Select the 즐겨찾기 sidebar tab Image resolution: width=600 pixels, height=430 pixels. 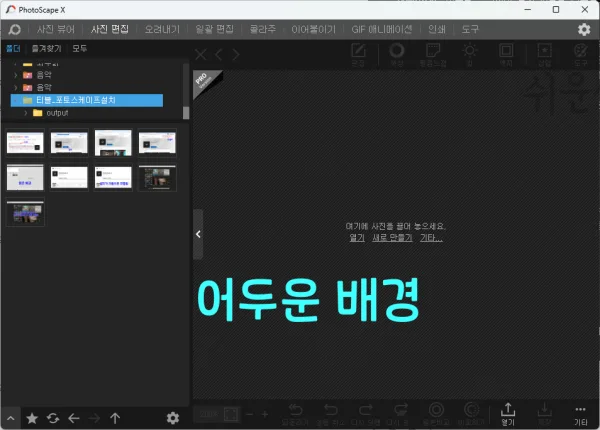tap(46, 49)
